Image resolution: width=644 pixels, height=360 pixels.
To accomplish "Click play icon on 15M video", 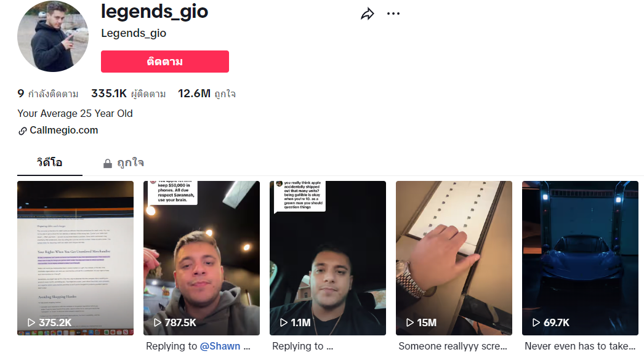I will tap(410, 322).
